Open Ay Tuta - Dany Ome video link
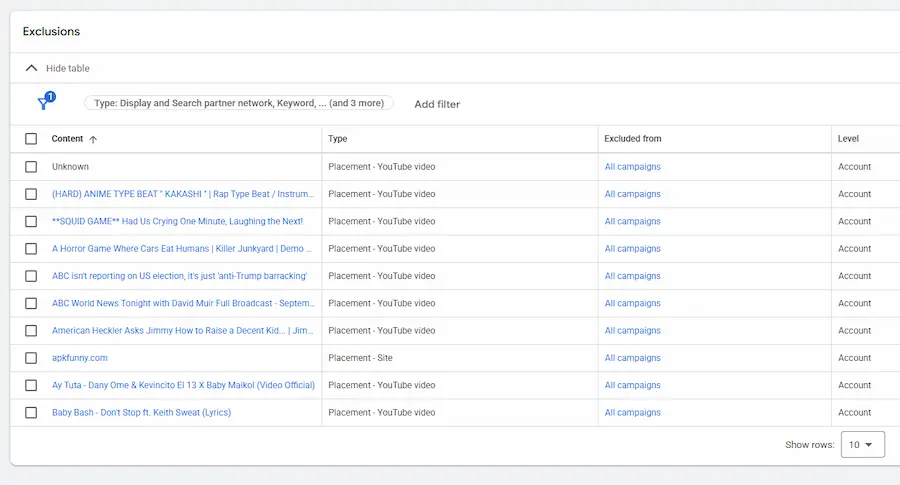The image size is (900, 485). click(x=184, y=385)
